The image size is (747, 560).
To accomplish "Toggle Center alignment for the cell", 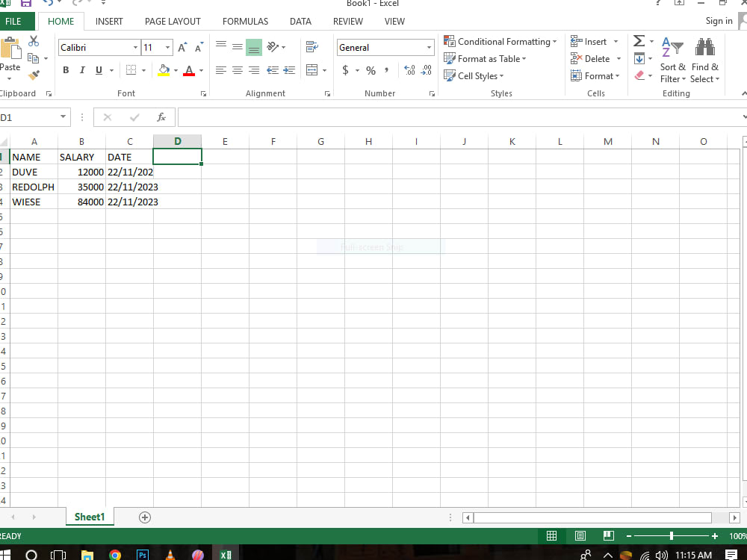I will [x=238, y=70].
